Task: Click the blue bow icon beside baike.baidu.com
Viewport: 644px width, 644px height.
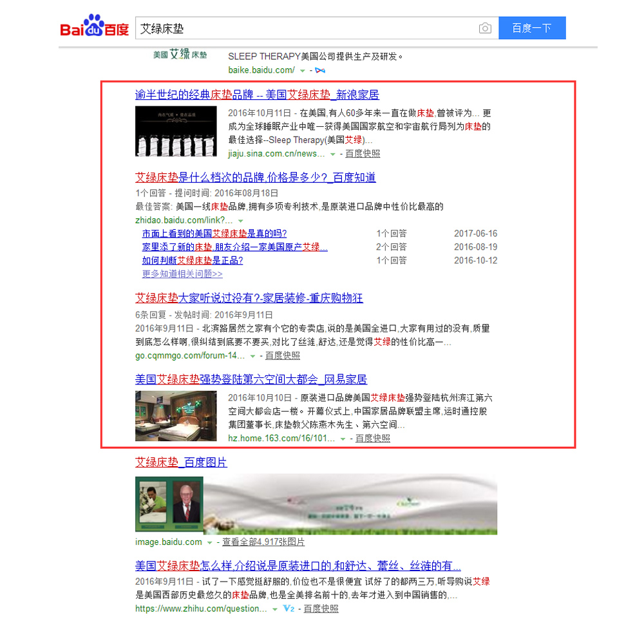Action: [x=320, y=71]
